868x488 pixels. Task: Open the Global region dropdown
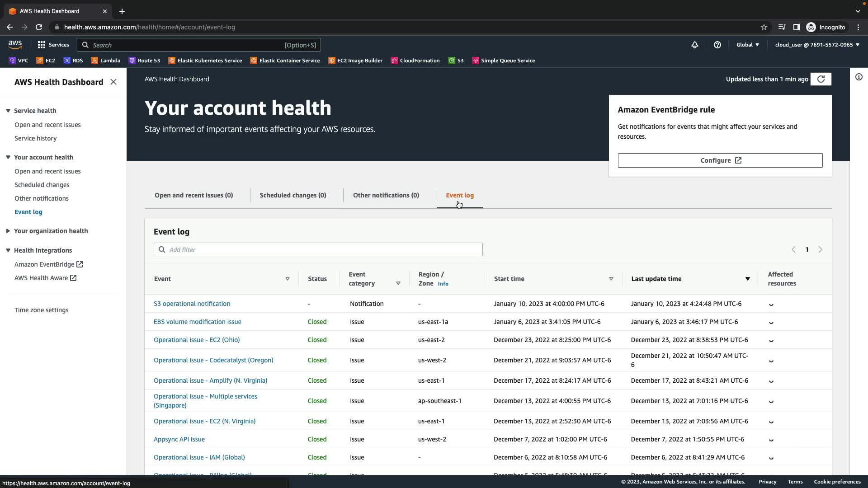pyautogui.click(x=747, y=45)
